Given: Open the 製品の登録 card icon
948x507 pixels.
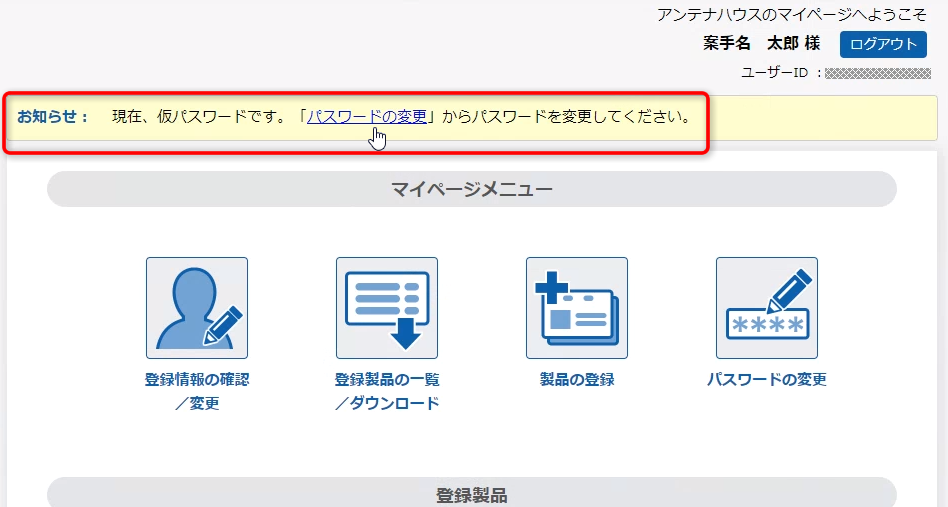Looking at the screenshot, I should click(x=577, y=308).
